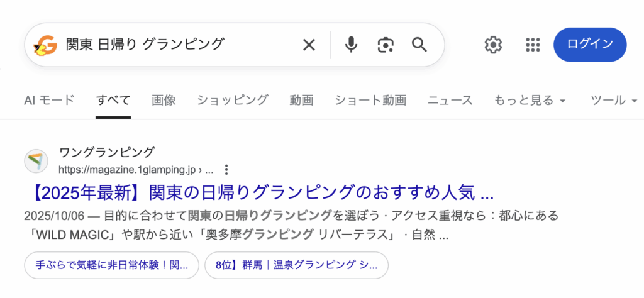This screenshot has height=298, width=644.
Task: Open the Google apps grid
Action: [x=533, y=45]
